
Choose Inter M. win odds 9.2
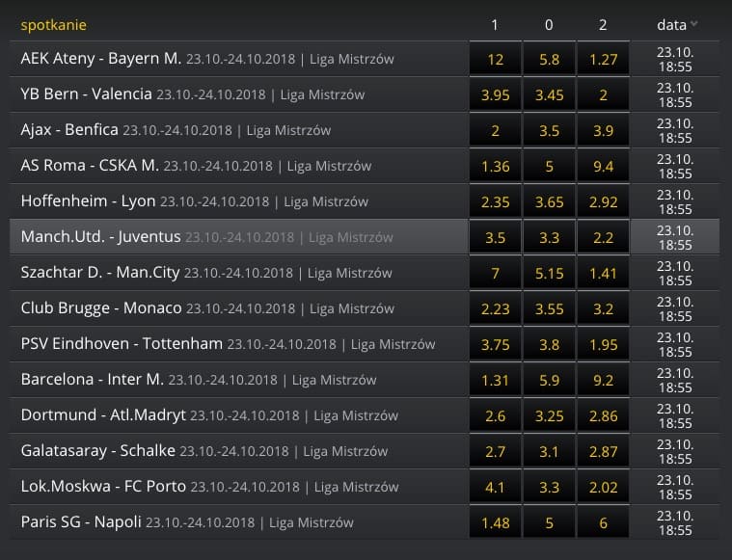coord(603,380)
